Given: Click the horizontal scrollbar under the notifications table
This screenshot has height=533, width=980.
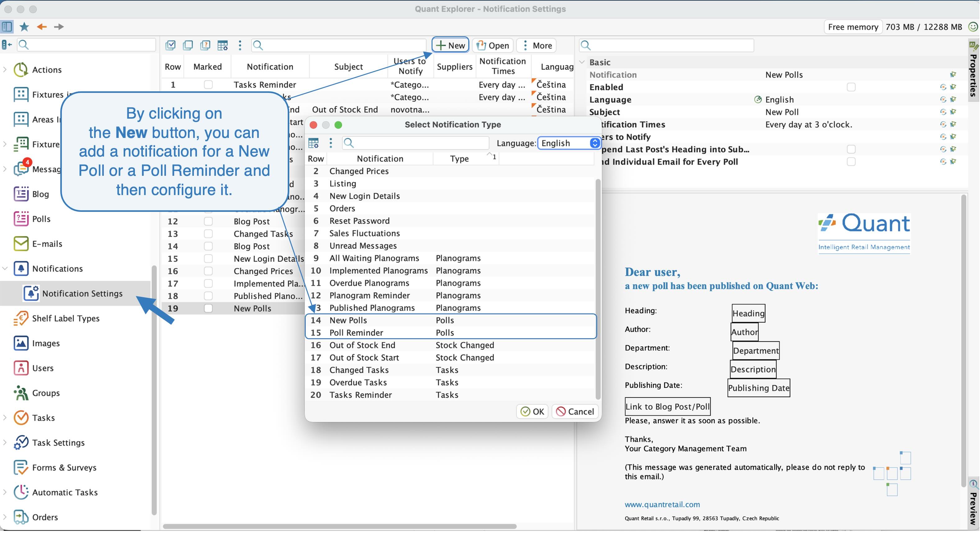Looking at the screenshot, I should point(340,526).
